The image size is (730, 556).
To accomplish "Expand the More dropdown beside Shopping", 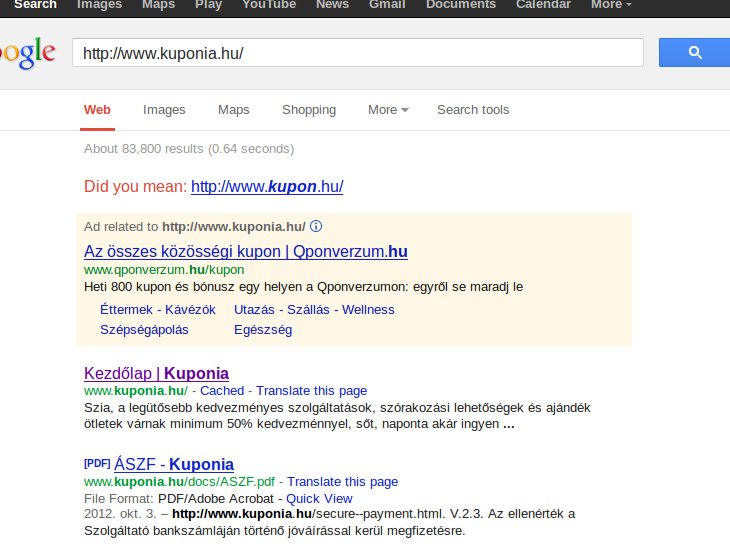I will (388, 110).
